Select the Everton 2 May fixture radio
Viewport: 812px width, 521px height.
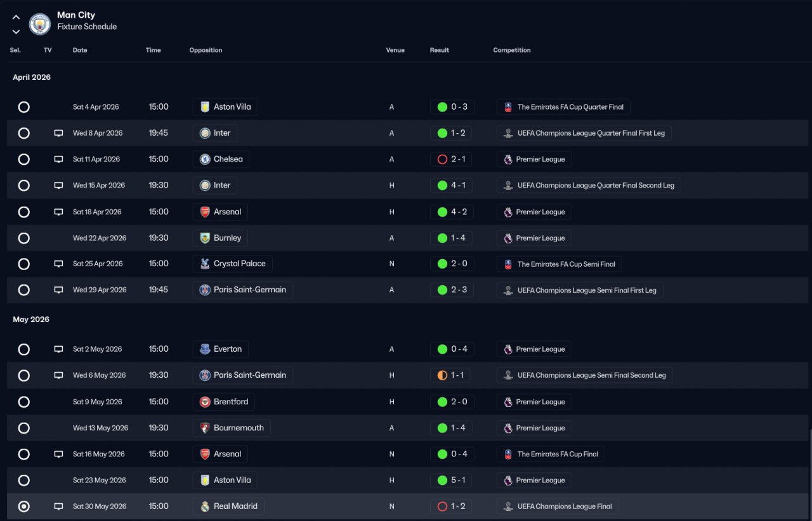click(x=23, y=349)
